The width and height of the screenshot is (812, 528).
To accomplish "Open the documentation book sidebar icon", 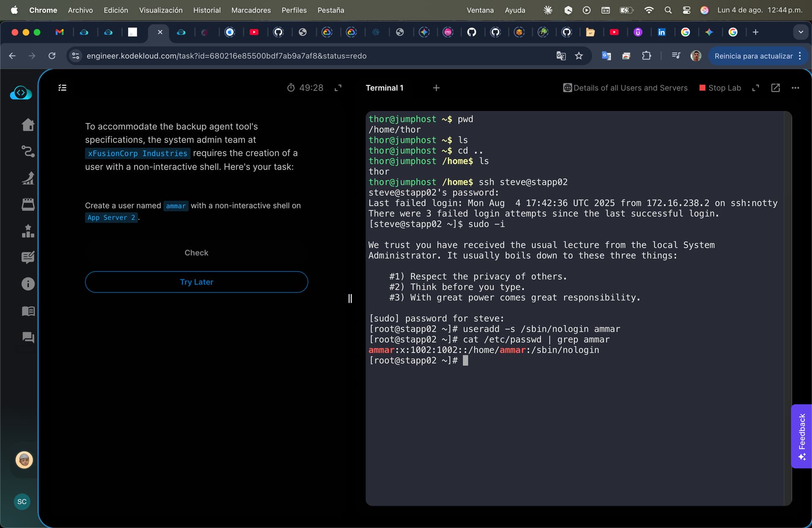I will tap(28, 311).
